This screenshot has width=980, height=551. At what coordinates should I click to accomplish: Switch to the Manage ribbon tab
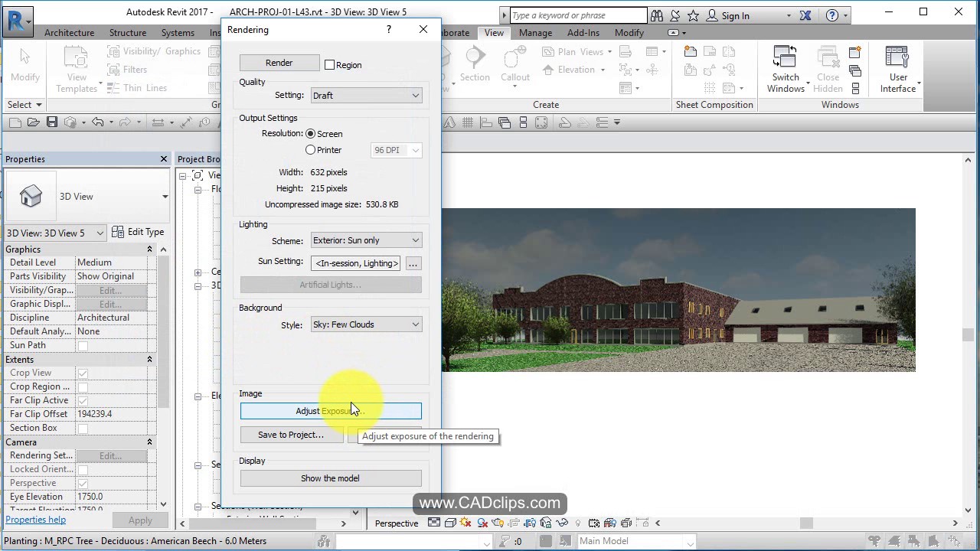click(535, 33)
